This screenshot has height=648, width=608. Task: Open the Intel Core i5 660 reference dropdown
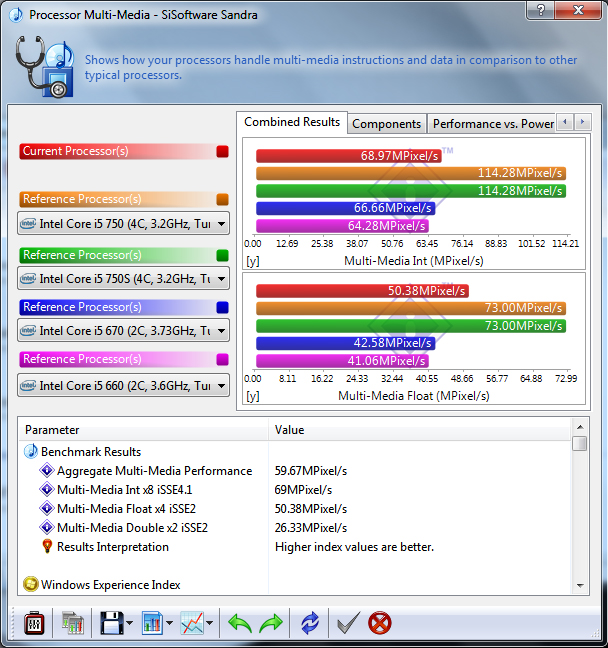pyautogui.click(x=123, y=386)
